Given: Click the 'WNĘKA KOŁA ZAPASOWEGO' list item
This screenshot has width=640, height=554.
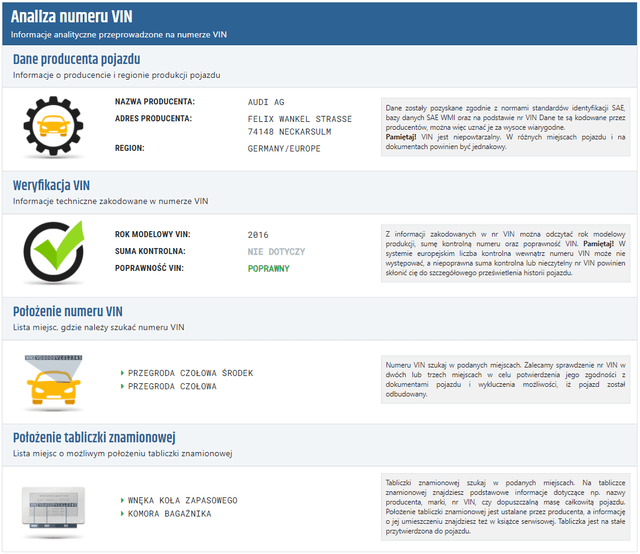Looking at the screenshot, I should 182,501.
